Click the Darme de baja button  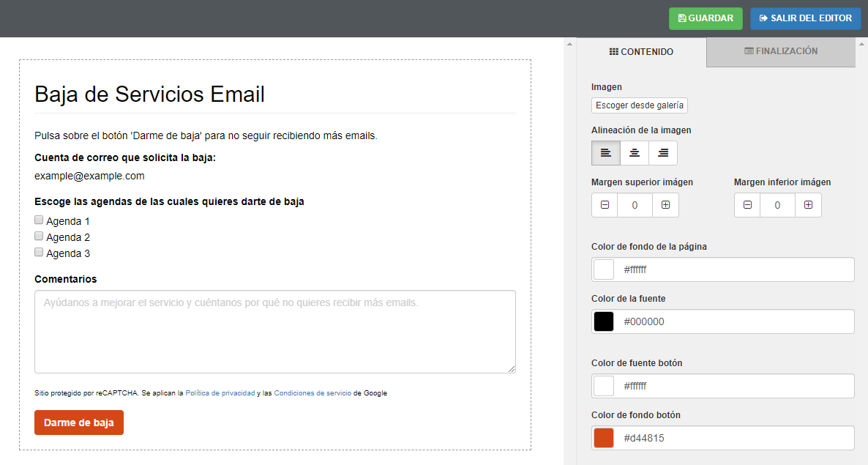pos(79,423)
